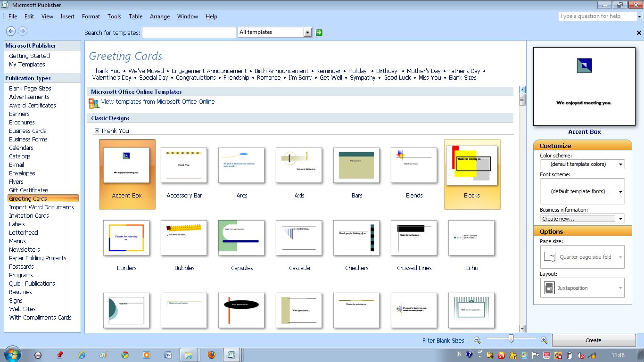Click the thumbnail zoom slider handle
Image resolution: width=644 pixels, height=362 pixels.
[x=511, y=338]
